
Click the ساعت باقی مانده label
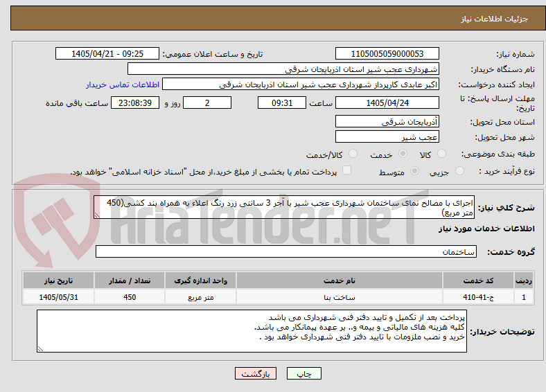click(x=77, y=103)
